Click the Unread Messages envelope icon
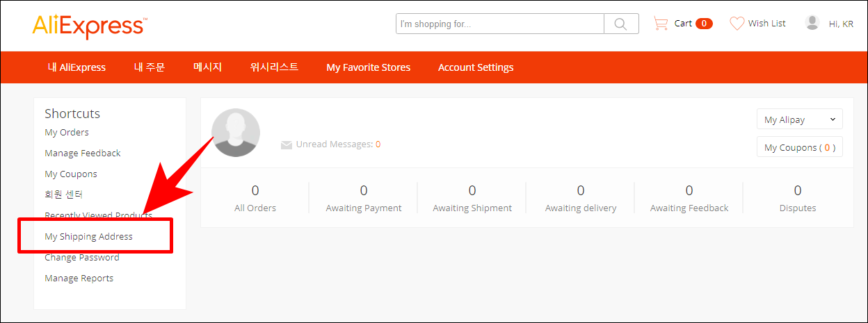This screenshot has height=323, width=868. [x=286, y=145]
